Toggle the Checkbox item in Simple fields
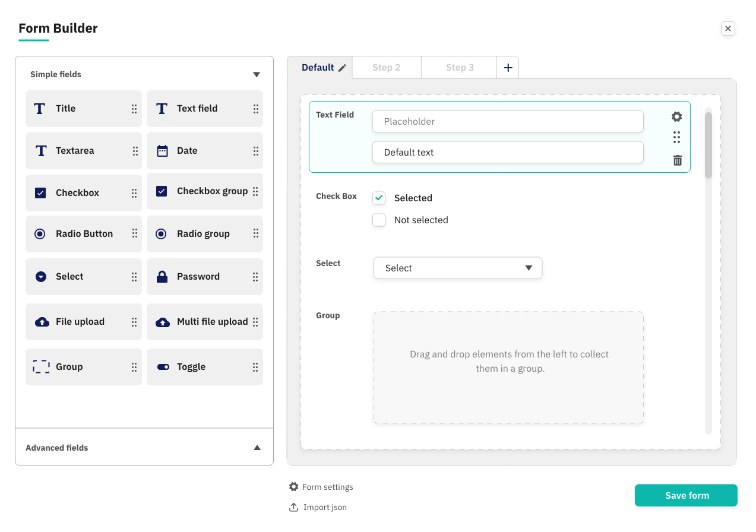This screenshot has width=756, height=532. pyautogui.click(x=83, y=192)
